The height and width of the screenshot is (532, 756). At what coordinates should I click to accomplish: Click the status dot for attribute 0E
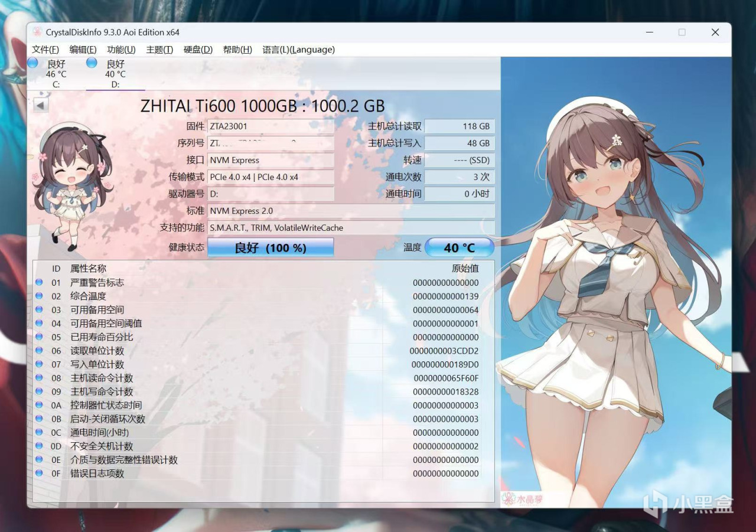click(x=39, y=459)
